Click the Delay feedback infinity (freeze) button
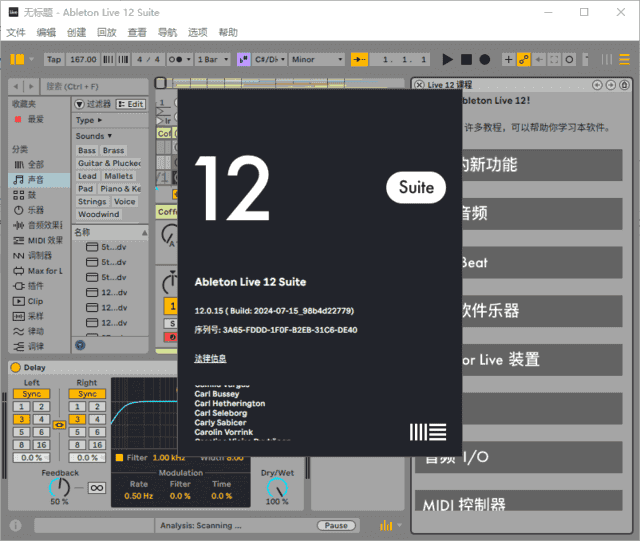 click(x=97, y=487)
